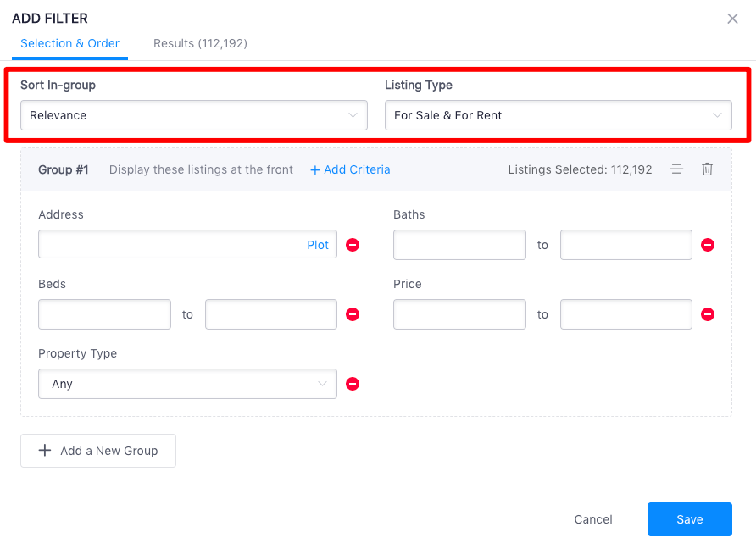Viewport: 756px width, 549px height.
Task: Select the Selection & Order tab
Action: [69, 43]
